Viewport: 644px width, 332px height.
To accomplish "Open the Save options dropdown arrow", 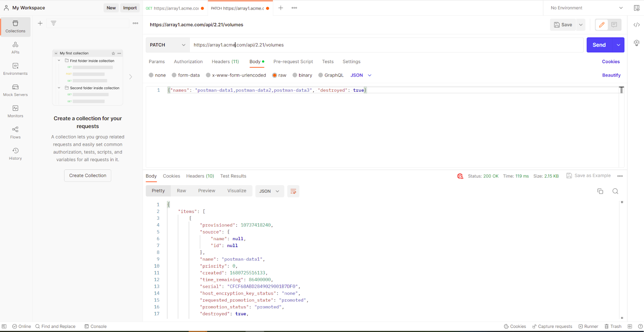I will click(581, 25).
